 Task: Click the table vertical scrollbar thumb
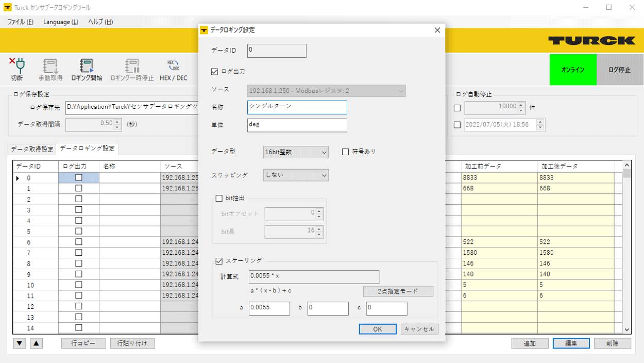coord(627,173)
